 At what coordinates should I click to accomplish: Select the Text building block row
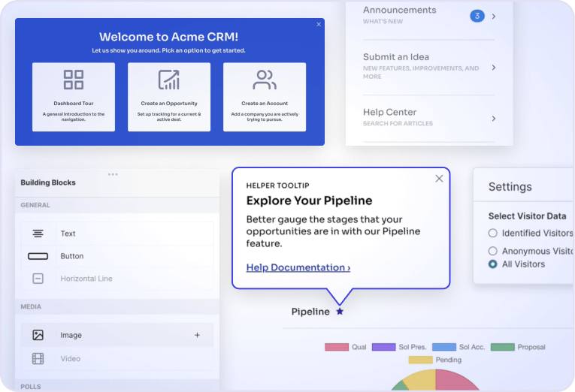[117, 234]
